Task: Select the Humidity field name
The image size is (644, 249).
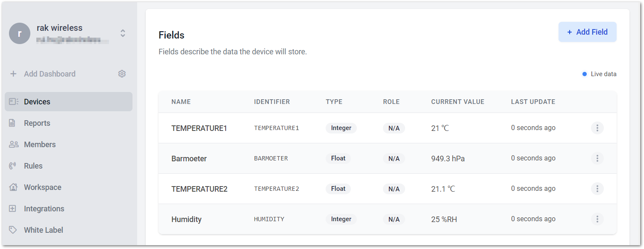Action: click(x=186, y=219)
